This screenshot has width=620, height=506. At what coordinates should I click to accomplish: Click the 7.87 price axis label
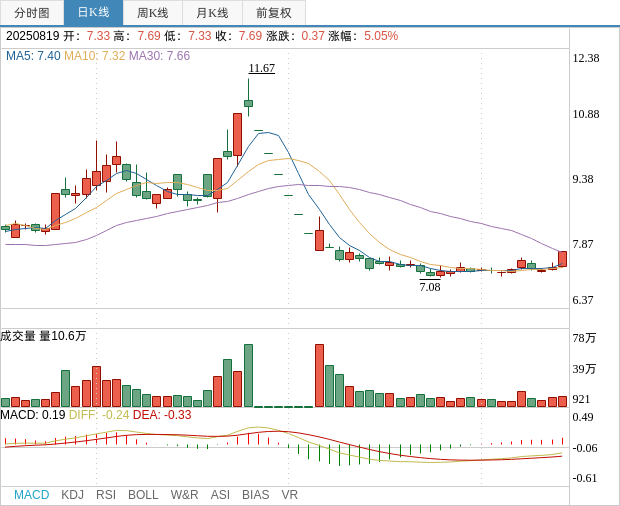[583, 244]
